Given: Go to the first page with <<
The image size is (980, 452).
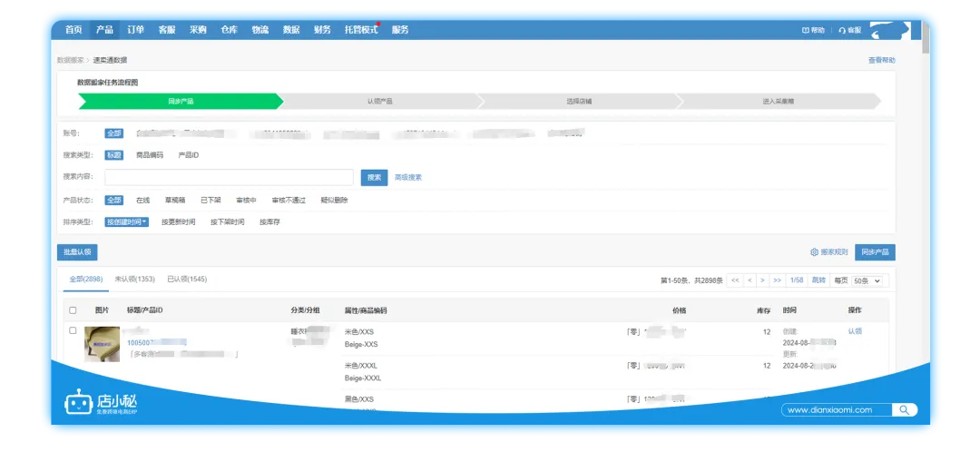Looking at the screenshot, I should tap(735, 280).
